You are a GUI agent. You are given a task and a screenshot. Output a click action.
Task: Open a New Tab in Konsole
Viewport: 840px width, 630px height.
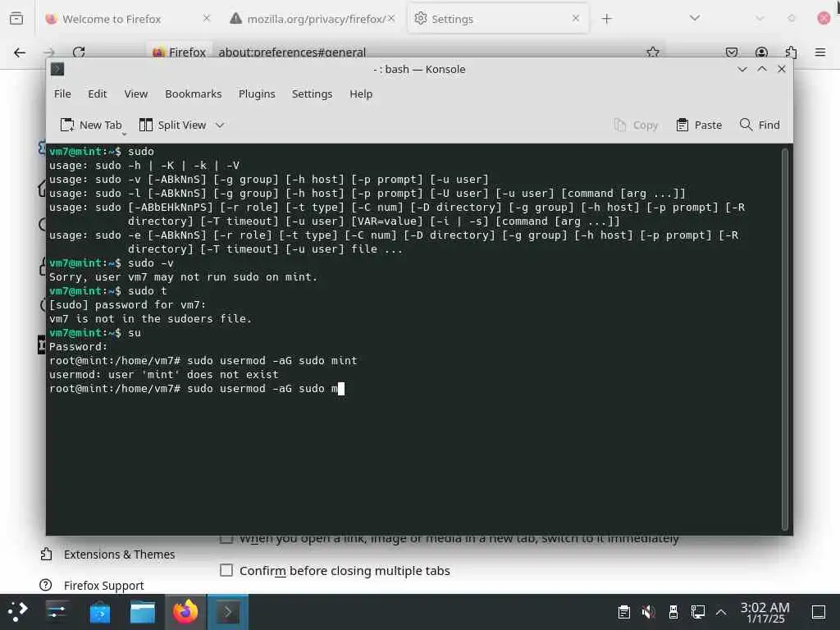point(90,125)
